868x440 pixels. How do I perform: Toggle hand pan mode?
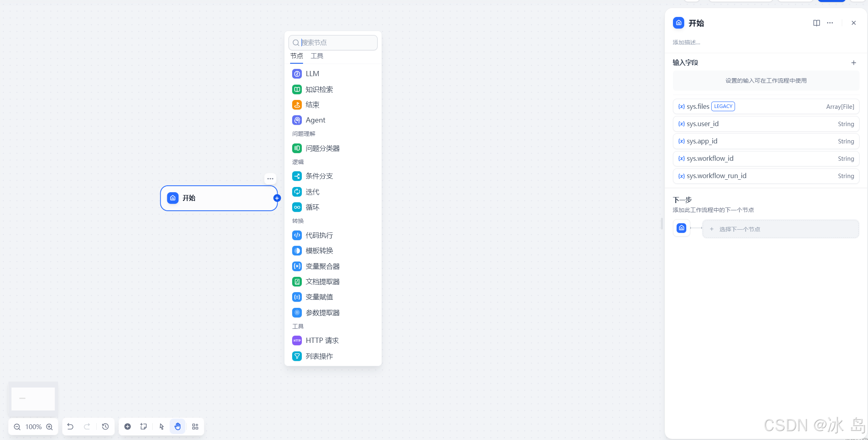(178, 427)
